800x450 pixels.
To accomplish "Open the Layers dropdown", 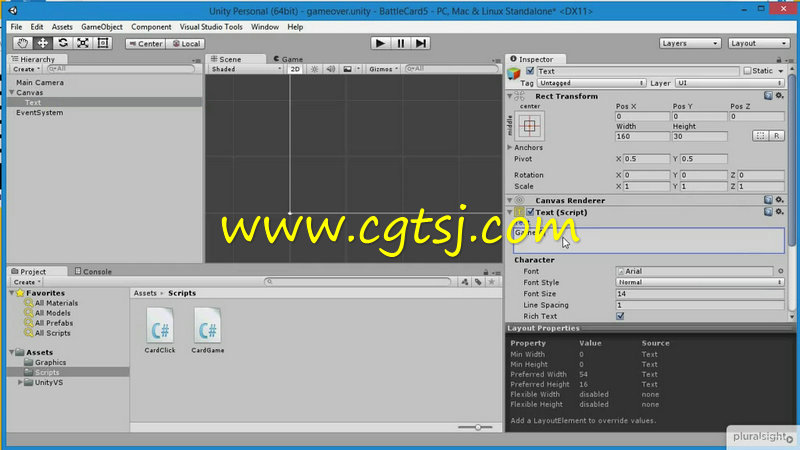I will 690,43.
